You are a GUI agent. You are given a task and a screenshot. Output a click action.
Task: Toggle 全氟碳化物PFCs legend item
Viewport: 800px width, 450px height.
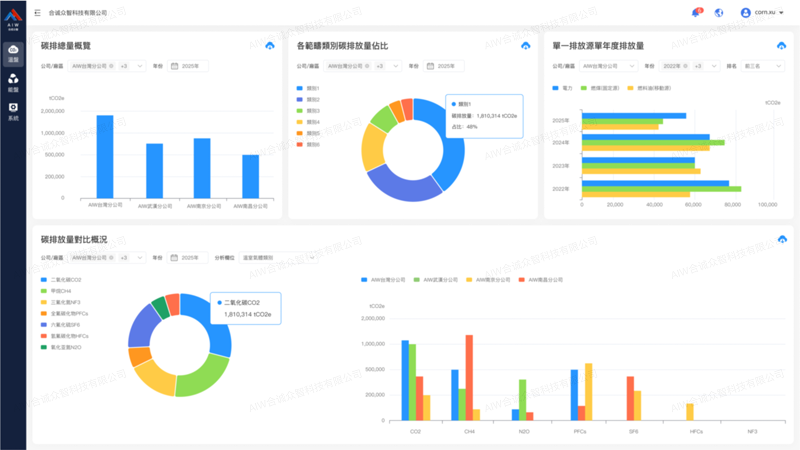[65, 313]
